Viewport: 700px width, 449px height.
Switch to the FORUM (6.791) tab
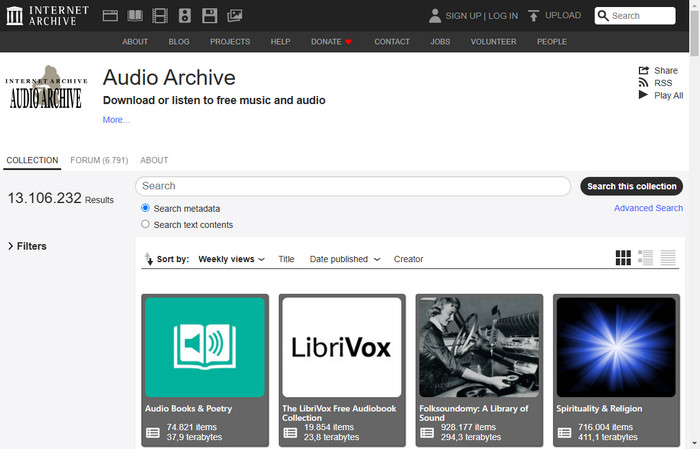pos(99,160)
